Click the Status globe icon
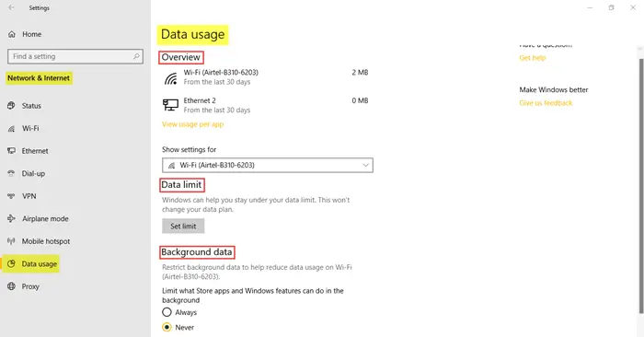 [x=11, y=106]
